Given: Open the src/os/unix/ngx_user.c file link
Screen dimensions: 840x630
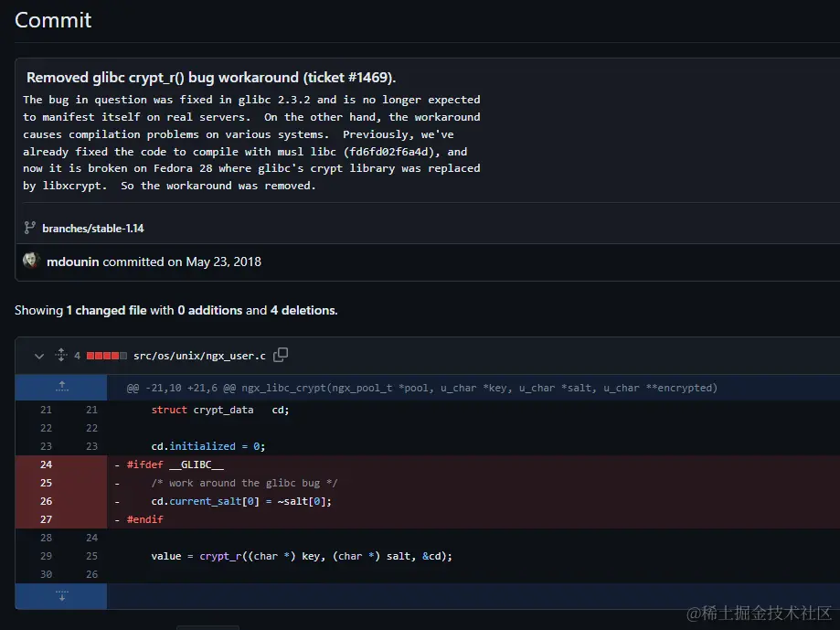Looking at the screenshot, I should [199, 356].
